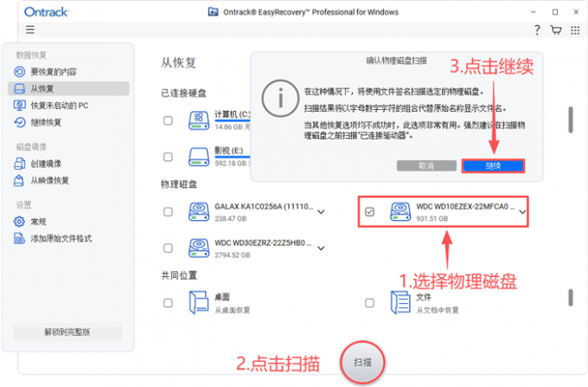Click the 物理磁盘 section heading

[x=179, y=184]
